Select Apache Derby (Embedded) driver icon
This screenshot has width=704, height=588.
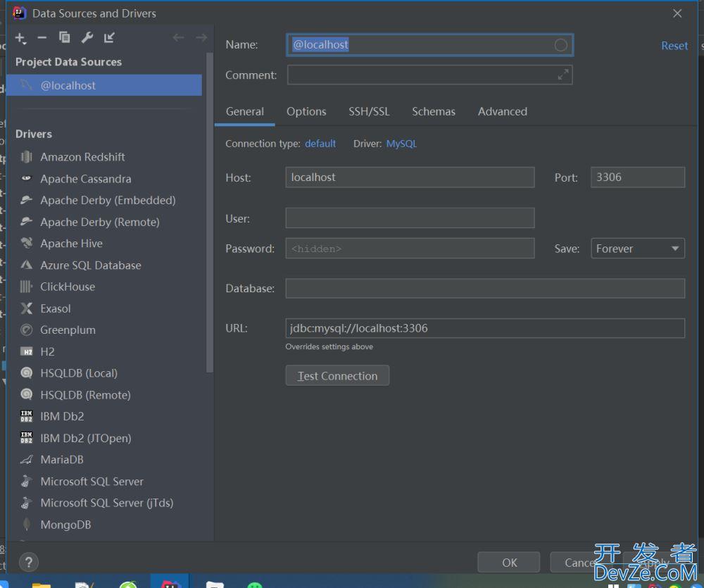tap(27, 200)
